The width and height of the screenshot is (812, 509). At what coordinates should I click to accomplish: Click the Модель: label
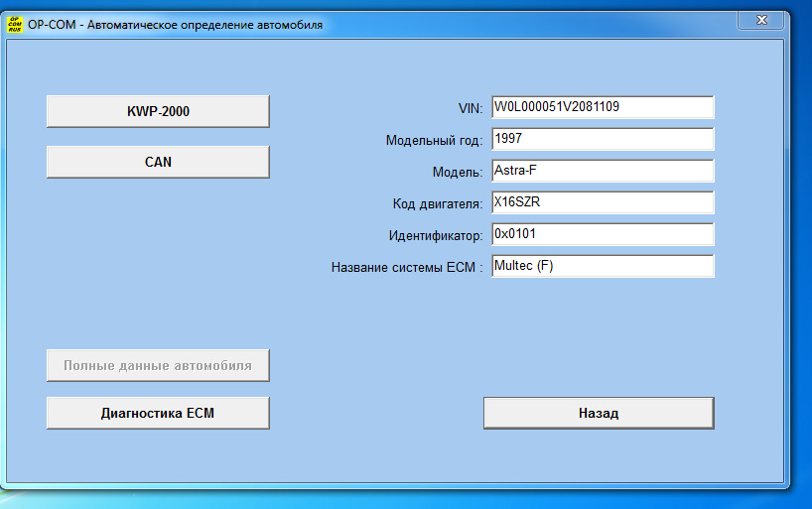(457, 172)
